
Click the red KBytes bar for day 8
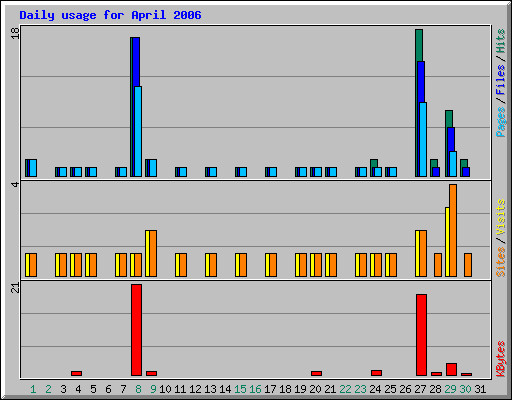136,330
